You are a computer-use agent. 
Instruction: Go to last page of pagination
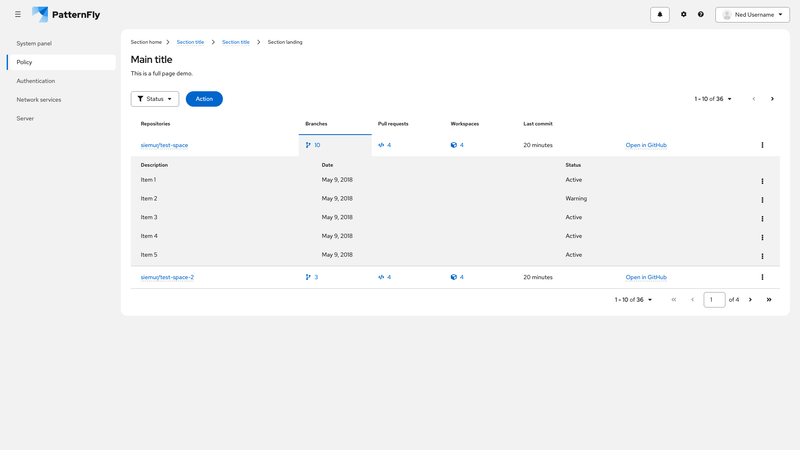point(769,300)
